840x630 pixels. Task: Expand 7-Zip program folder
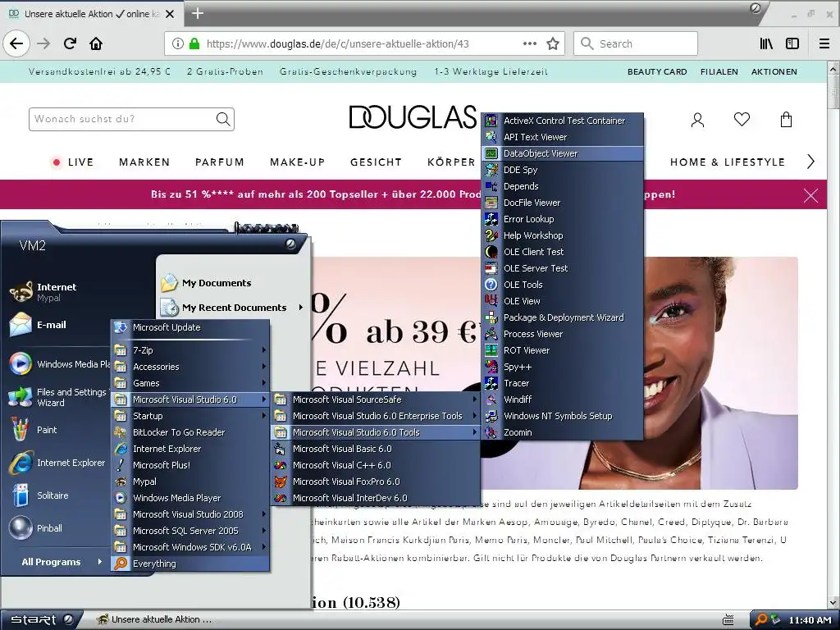click(190, 350)
